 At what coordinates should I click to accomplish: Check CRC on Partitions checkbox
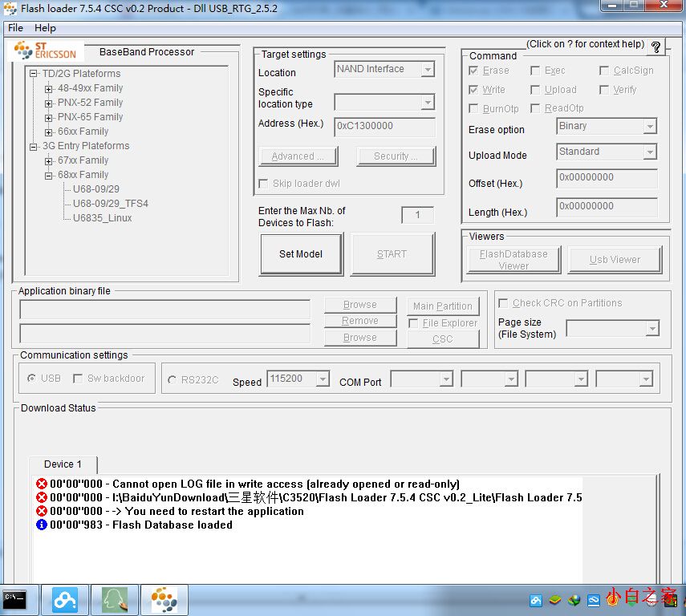click(503, 302)
